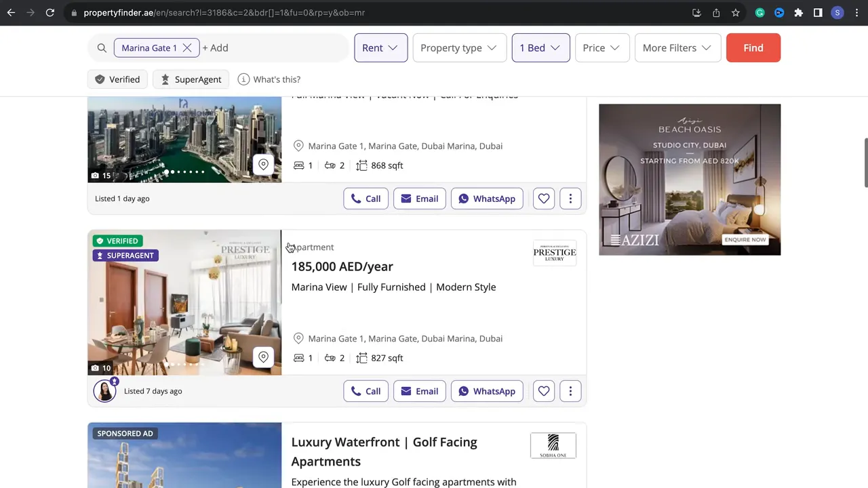Click the info icon next to What's this?
Screen dimensions: 868x488
pyautogui.click(x=243, y=79)
